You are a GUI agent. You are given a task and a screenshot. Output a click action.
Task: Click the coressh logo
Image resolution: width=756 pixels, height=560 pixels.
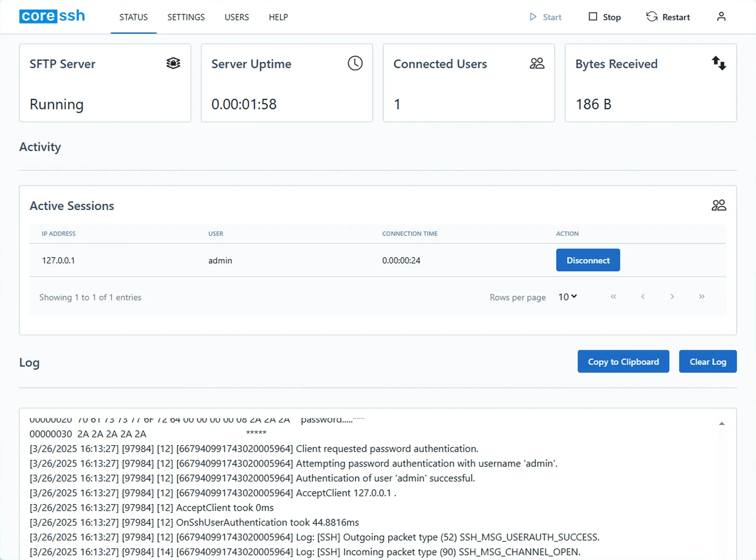pyautogui.click(x=52, y=16)
